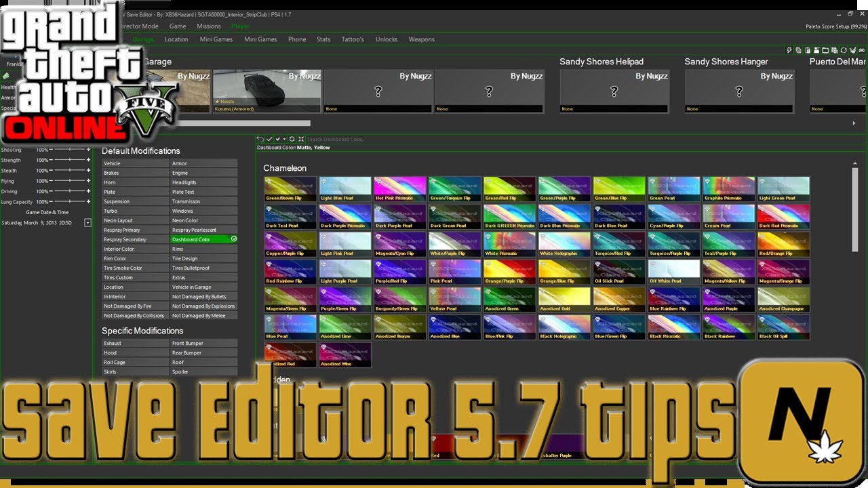Open the dropdown arrow beside the double checkmark
This screenshot has width=868, height=488.
pyautogui.click(x=285, y=139)
